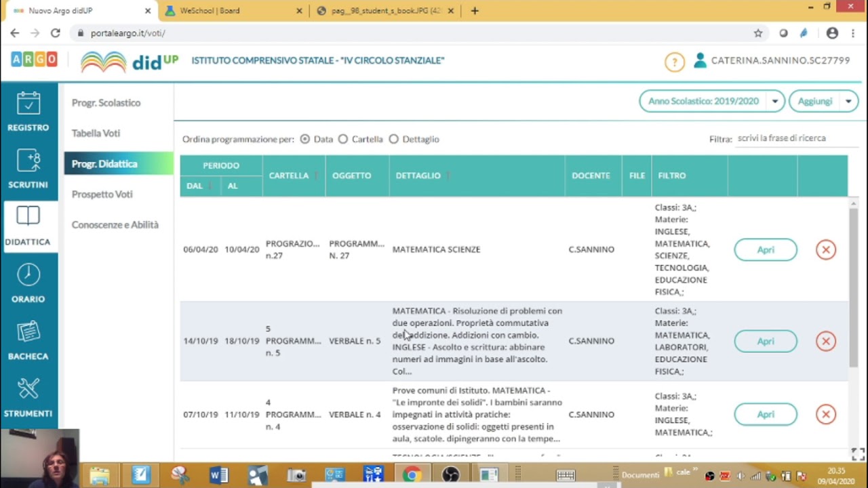Switch to the WeSchool Board tab
The height and width of the screenshot is (488, 868).
(233, 11)
